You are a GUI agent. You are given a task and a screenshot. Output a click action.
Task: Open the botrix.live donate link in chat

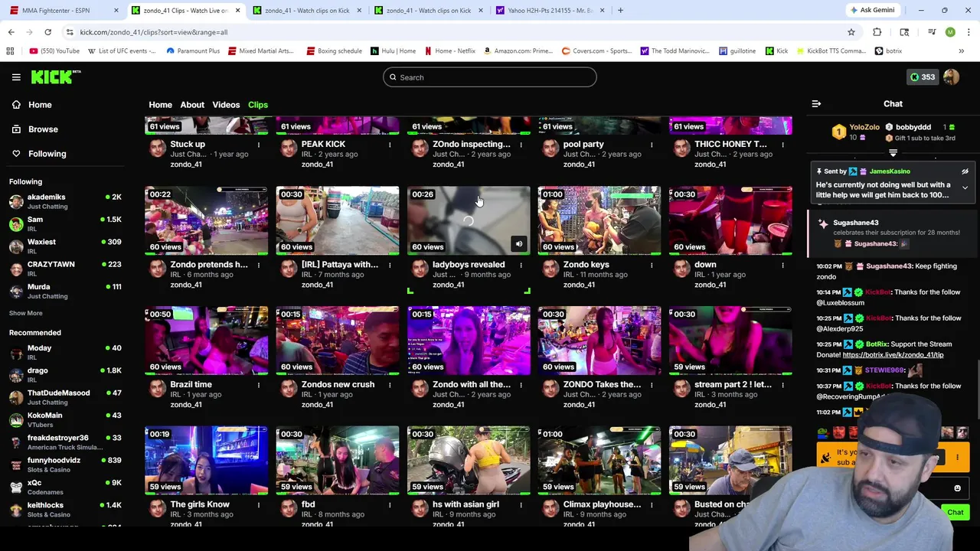click(893, 355)
